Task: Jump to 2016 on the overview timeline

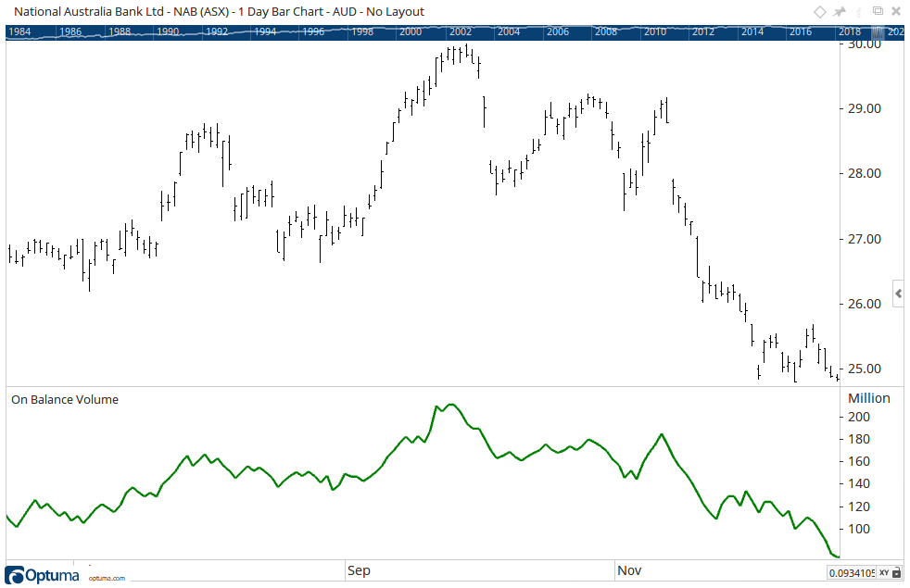Action: 801,31
